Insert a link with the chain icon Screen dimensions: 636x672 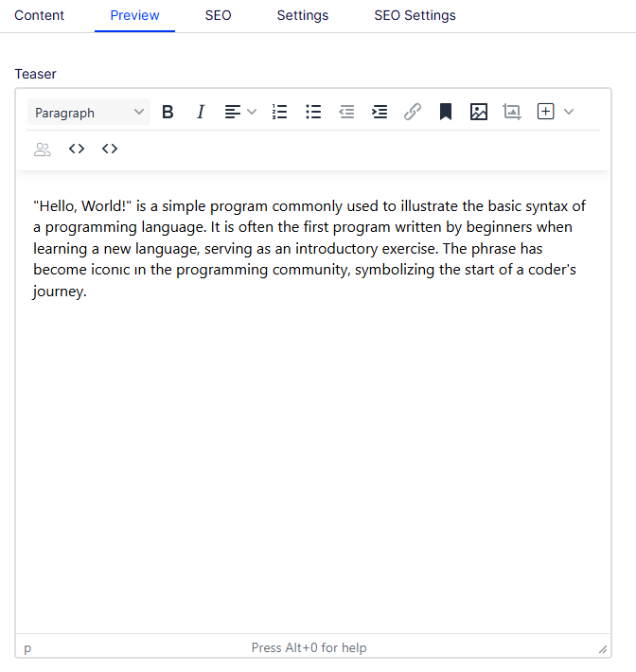point(413,113)
